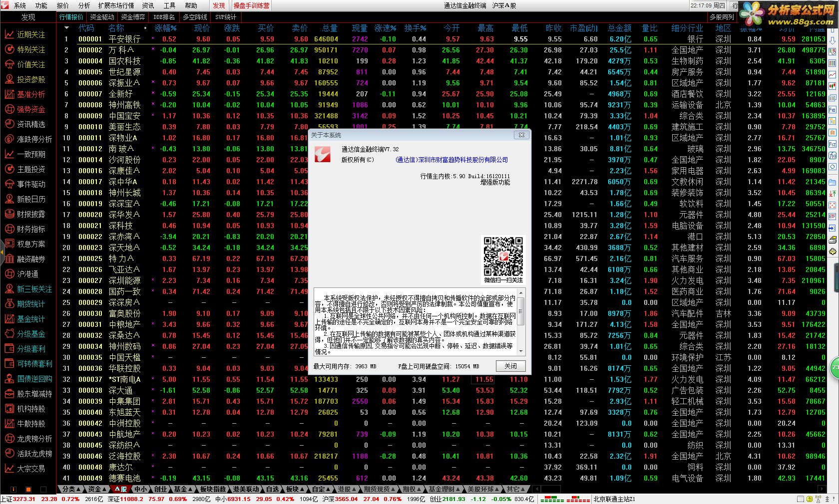This screenshot has width=839, height=504.
Task: Open the 扩展市场行情 menu
Action: tap(116, 5)
